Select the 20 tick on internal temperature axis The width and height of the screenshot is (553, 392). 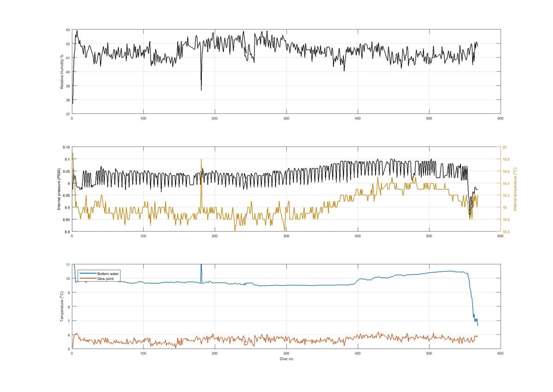pos(504,147)
